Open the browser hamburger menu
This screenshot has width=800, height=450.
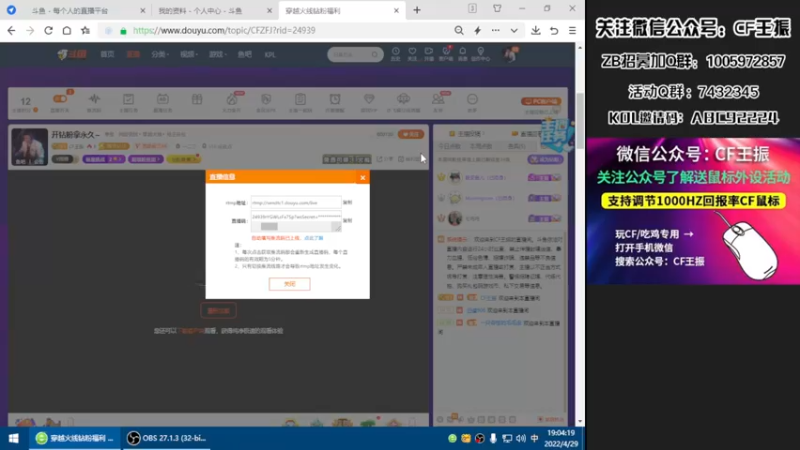(x=572, y=31)
